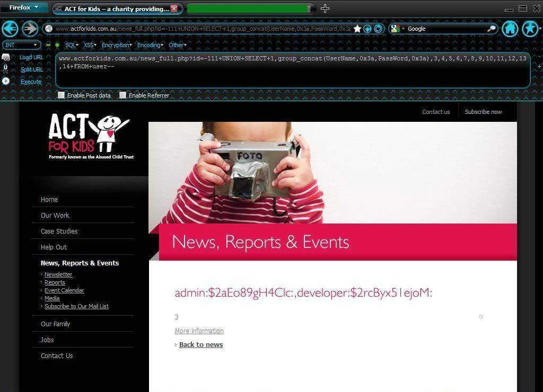Click Subscribe now in the top header
Viewport: 543px width, 392px height.
pyautogui.click(x=484, y=112)
